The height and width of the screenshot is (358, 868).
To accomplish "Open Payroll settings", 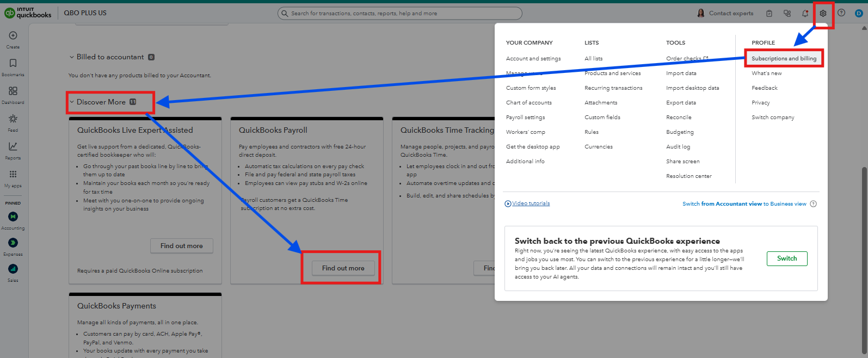I will [525, 118].
